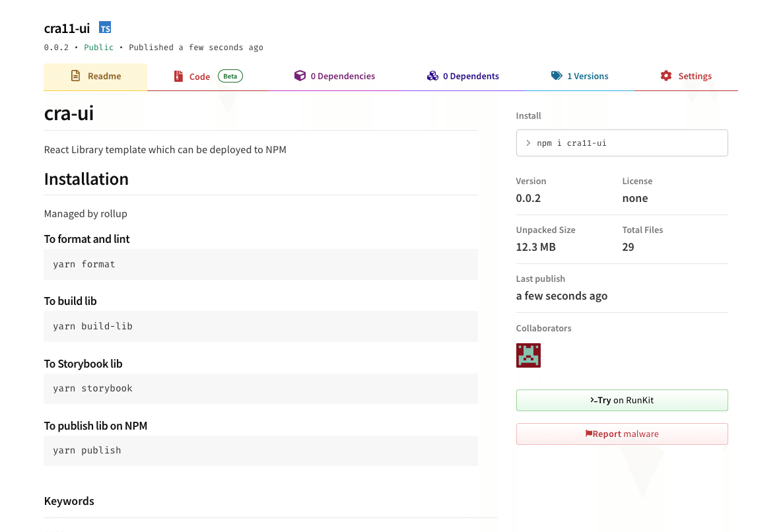
Task: Open the Readme tab
Action: pyautogui.click(x=95, y=77)
